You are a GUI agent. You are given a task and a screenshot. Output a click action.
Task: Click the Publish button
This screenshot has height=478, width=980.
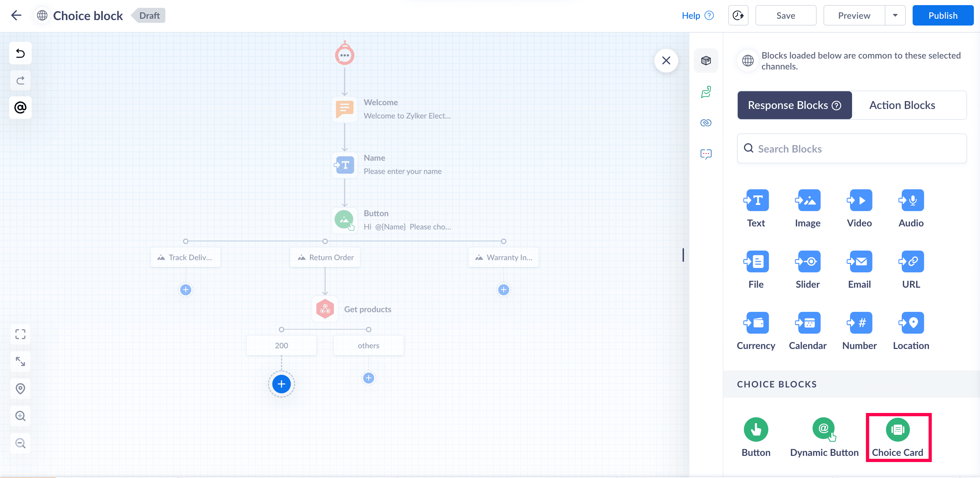[x=942, y=16]
